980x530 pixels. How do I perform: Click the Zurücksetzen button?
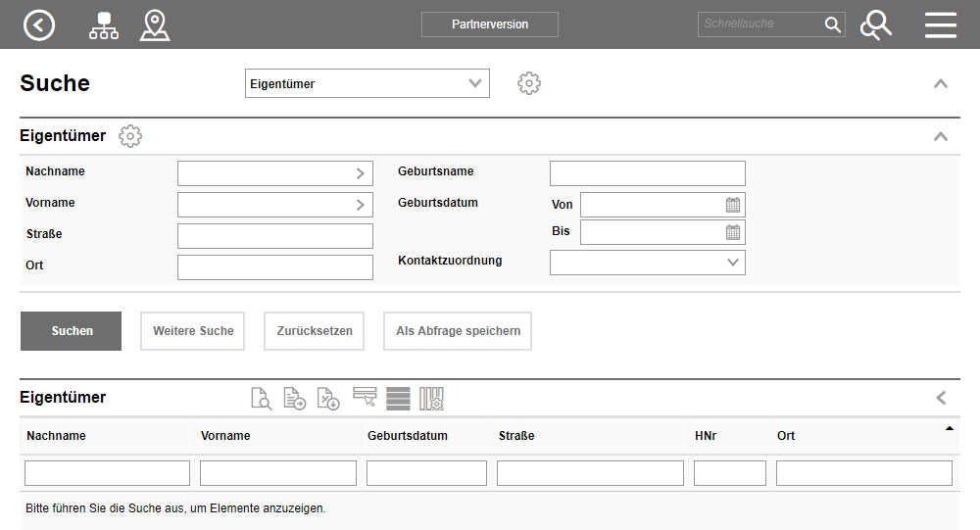[x=314, y=331]
